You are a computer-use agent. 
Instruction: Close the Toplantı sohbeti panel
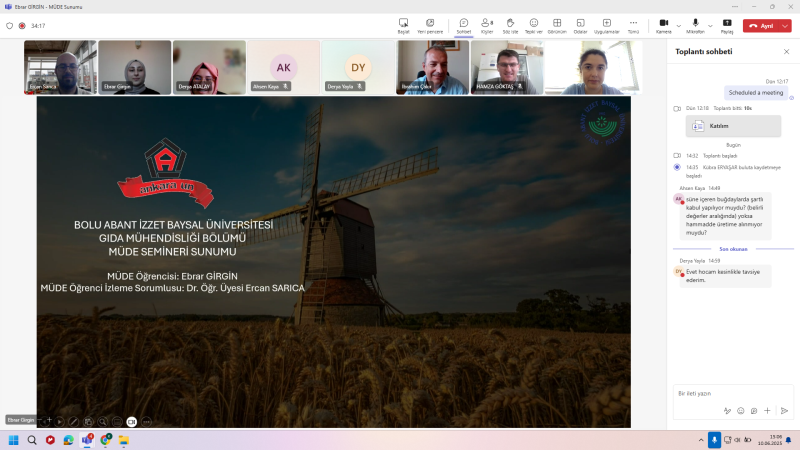click(x=786, y=52)
